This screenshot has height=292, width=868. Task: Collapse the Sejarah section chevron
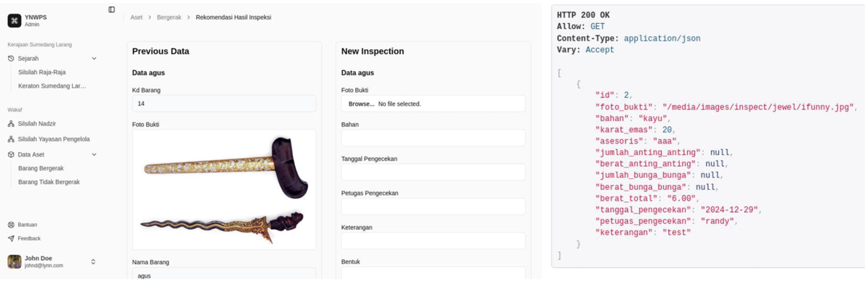tap(94, 59)
